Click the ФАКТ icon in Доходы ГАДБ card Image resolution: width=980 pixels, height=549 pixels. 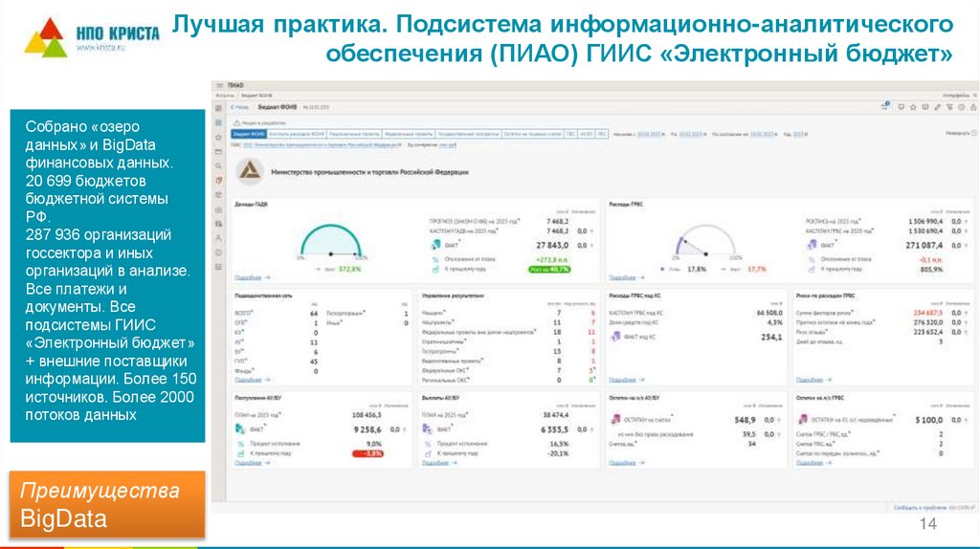(436, 246)
